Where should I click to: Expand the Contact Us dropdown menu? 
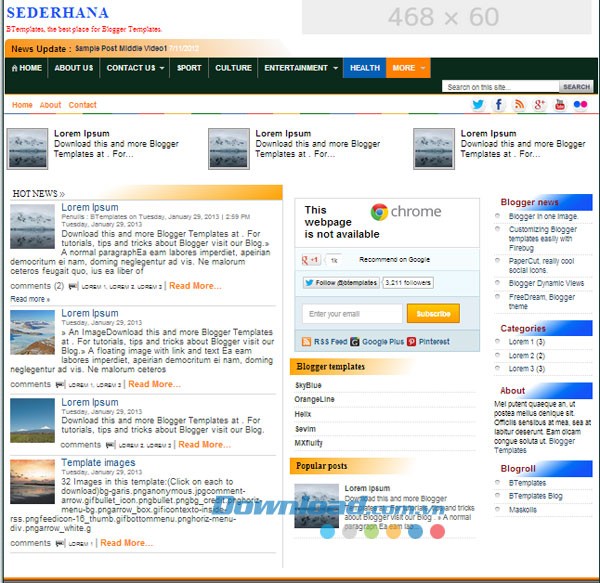pyautogui.click(x=135, y=68)
